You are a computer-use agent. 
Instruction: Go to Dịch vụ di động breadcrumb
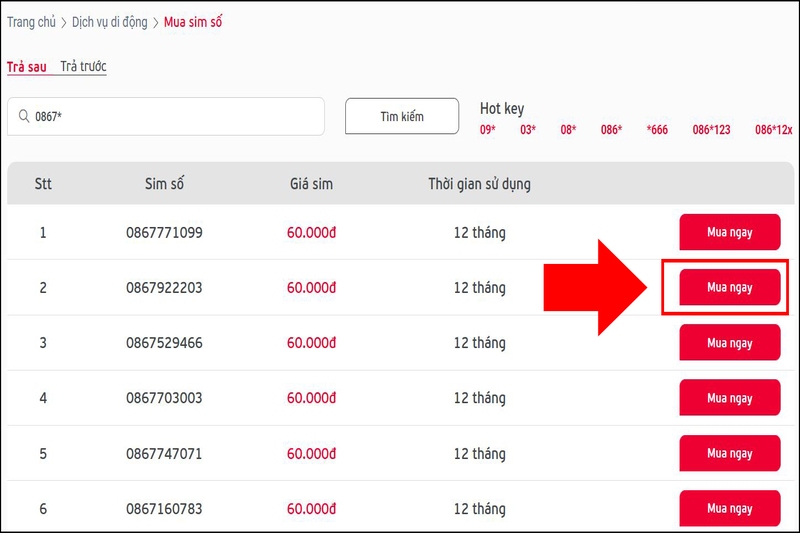pyautogui.click(x=110, y=21)
